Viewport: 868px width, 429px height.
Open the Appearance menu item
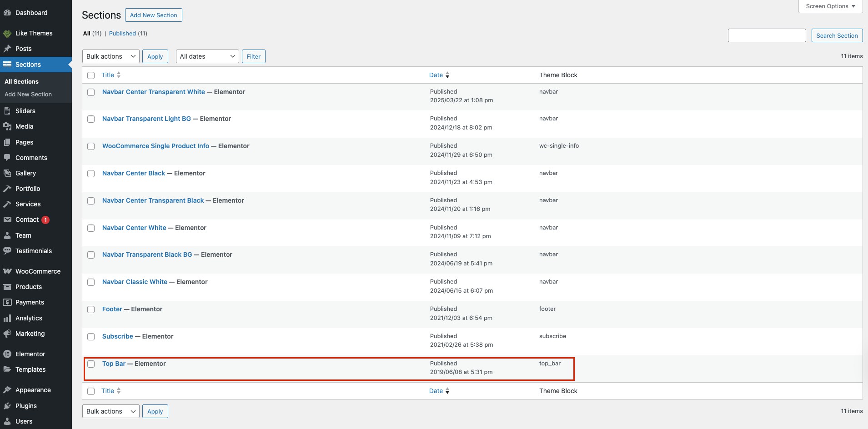(x=33, y=390)
